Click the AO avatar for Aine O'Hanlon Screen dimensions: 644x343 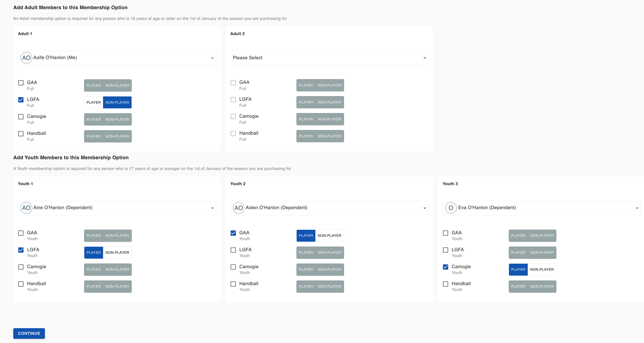point(26,208)
